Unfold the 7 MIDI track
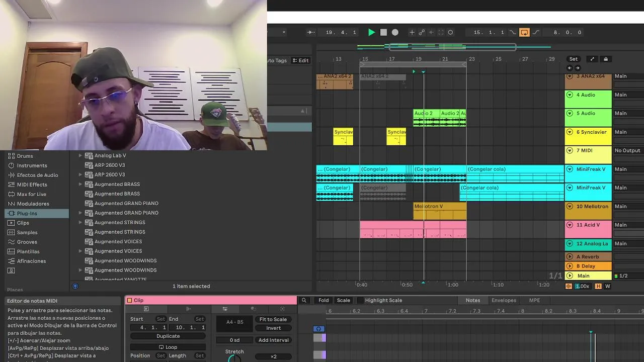 point(570,150)
